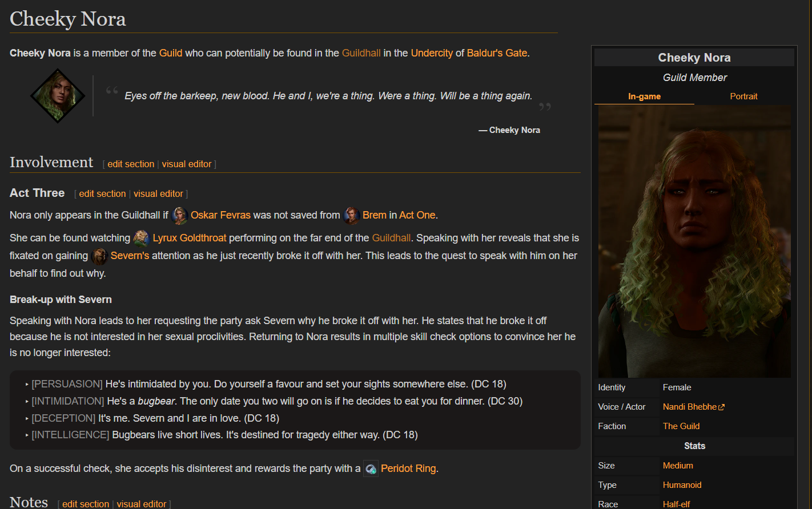Switch to the Portrait infobox tab
Screen dimensions: 812x509
tap(743, 96)
